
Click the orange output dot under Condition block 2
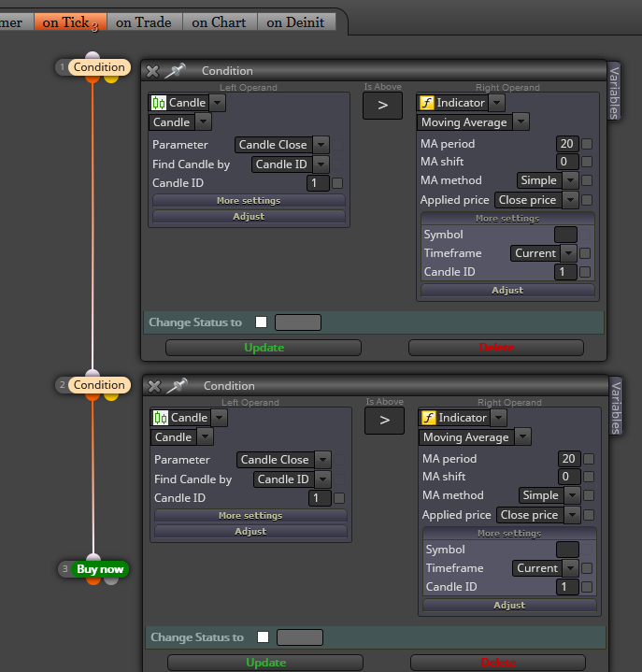point(93,396)
